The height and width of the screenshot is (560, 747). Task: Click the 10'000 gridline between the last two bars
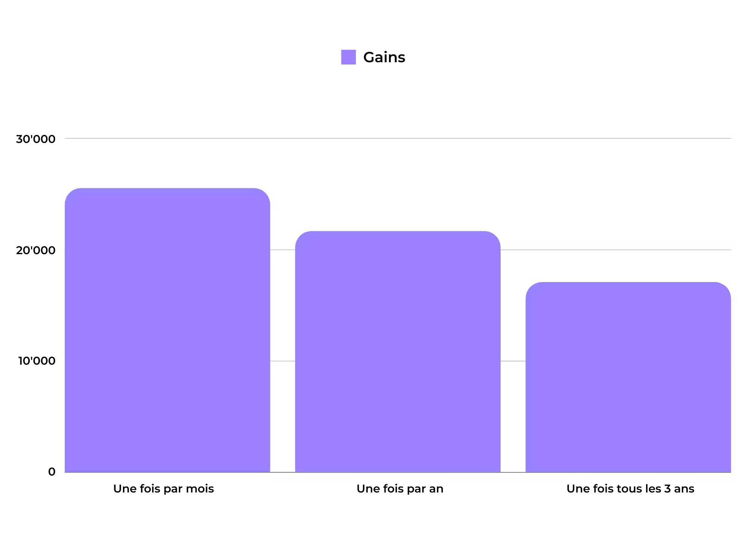513,361
